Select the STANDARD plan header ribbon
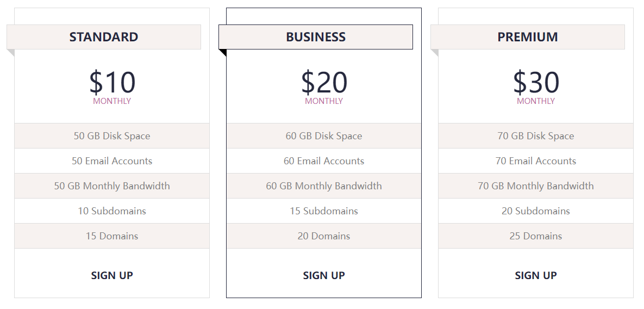 (x=103, y=37)
